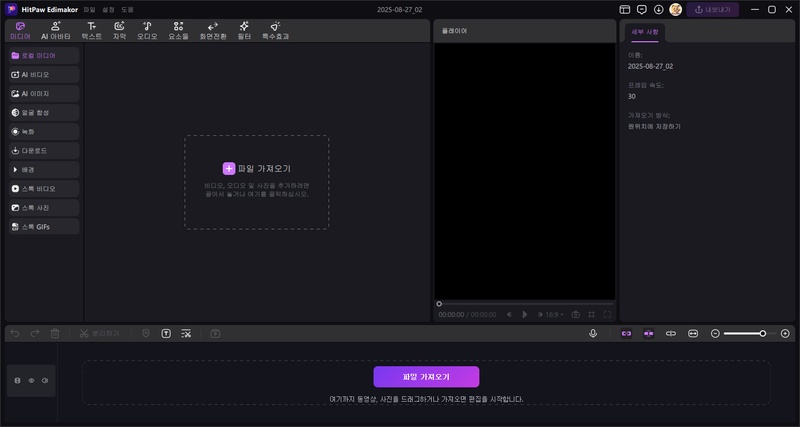Open the feedback message icon
This screenshot has width=800, height=427.
click(642, 10)
